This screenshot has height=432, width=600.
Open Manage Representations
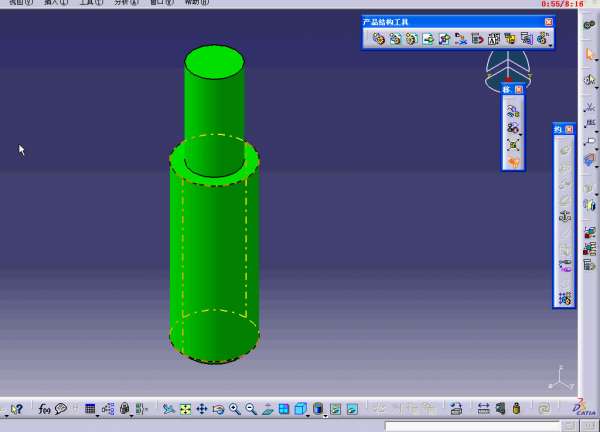(527, 39)
